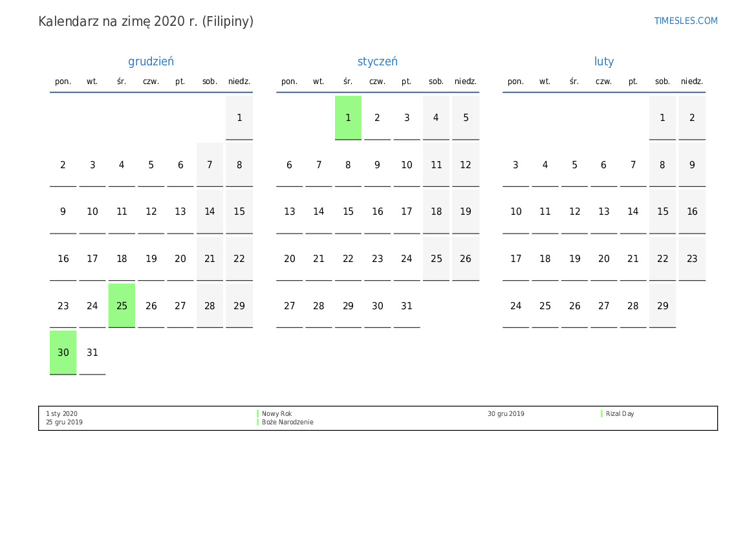756x535 pixels.
Task: Click December 1 in grudzień
Action: (x=239, y=118)
